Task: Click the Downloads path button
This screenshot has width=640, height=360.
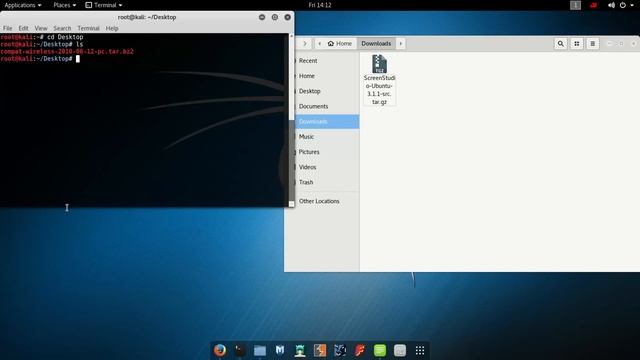Action: 376,43
